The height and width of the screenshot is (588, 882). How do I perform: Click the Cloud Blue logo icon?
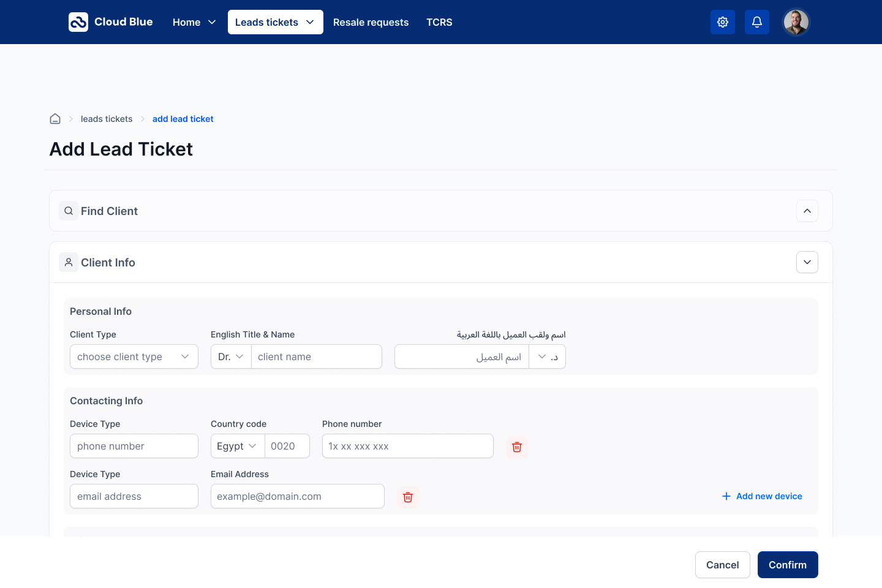pos(78,22)
